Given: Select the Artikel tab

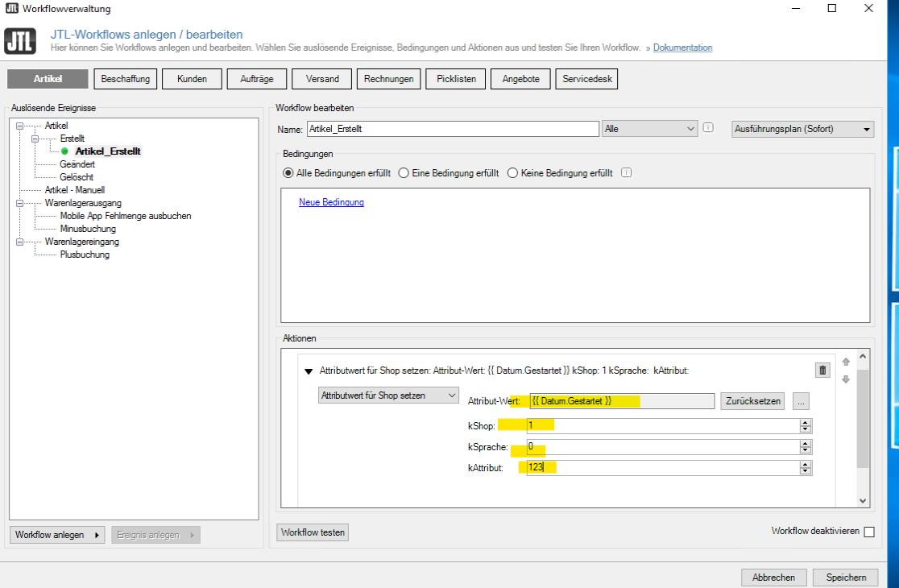Looking at the screenshot, I should pos(48,79).
